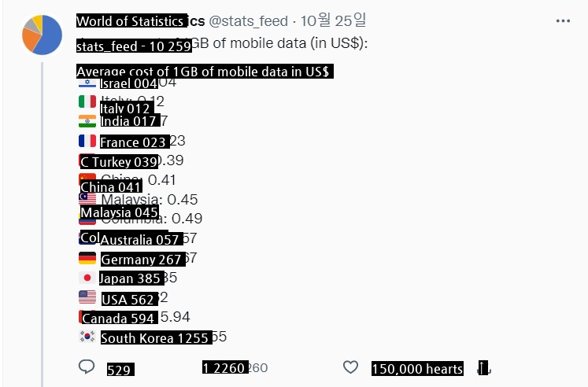The width and height of the screenshot is (588, 387).
Task: Click the share icon next to hearts
Action: tap(483, 367)
